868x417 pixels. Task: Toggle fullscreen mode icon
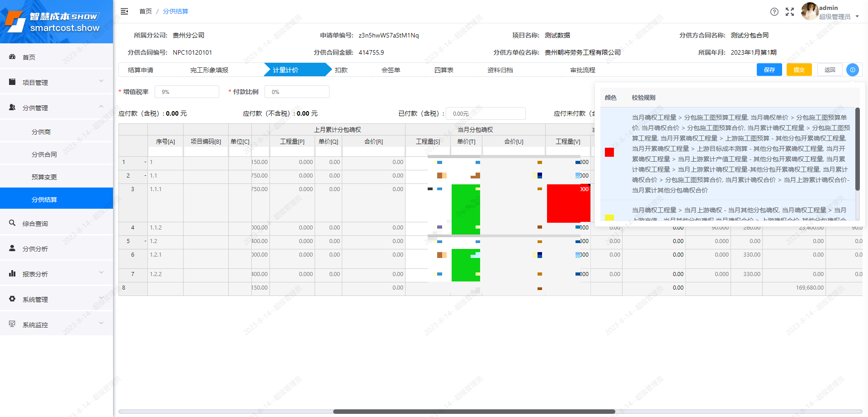(x=790, y=12)
